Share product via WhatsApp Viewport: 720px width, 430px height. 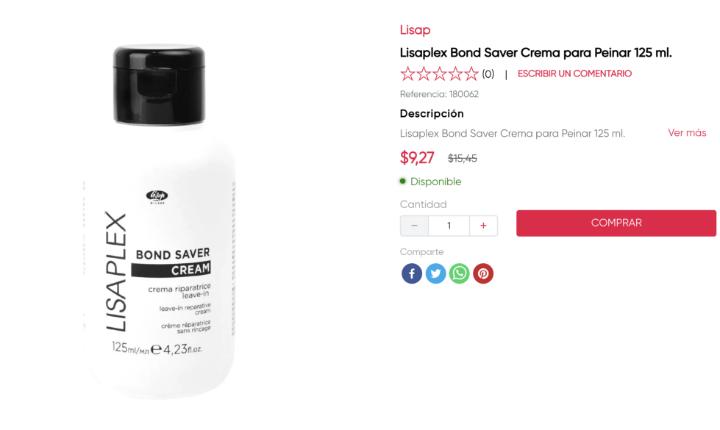tap(459, 273)
